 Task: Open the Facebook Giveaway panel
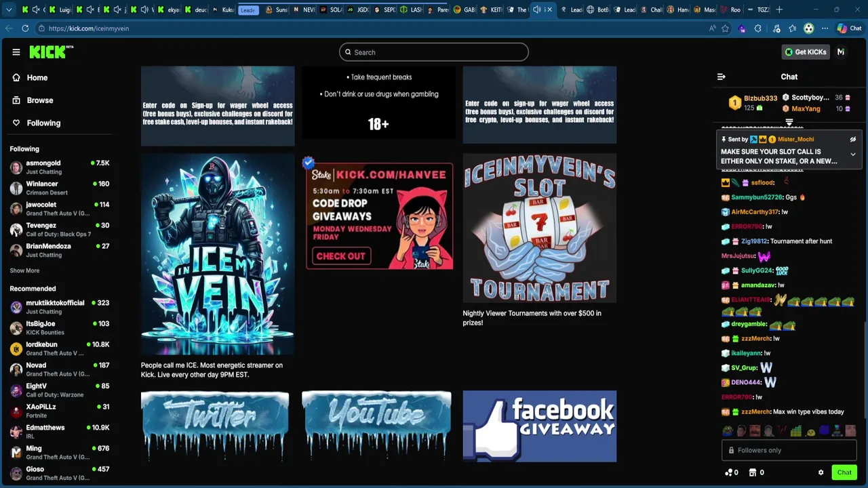(540, 426)
